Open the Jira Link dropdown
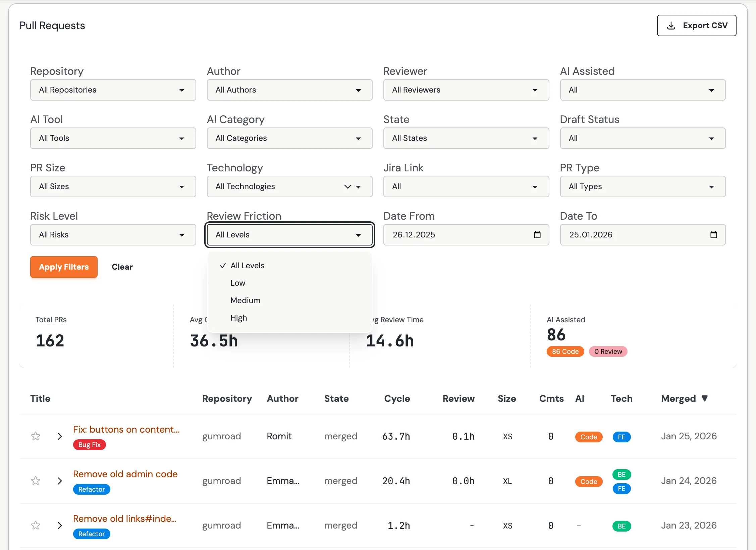Viewport: 756px width, 550px height. coord(466,186)
